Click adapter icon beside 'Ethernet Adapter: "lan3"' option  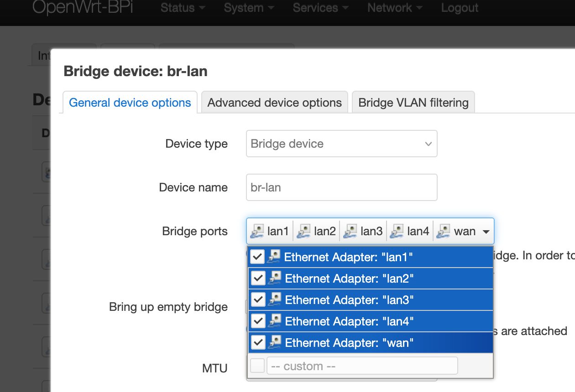click(x=274, y=299)
